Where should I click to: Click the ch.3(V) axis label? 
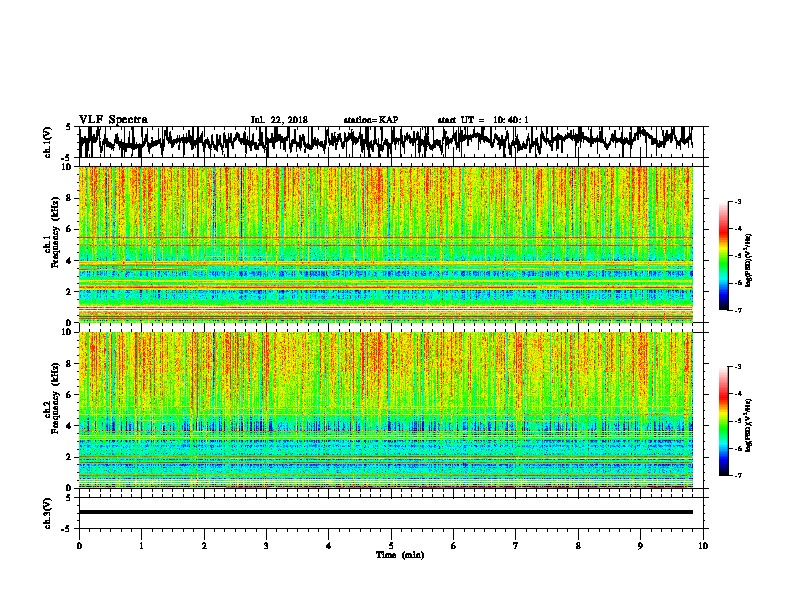click(x=48, y=513)
